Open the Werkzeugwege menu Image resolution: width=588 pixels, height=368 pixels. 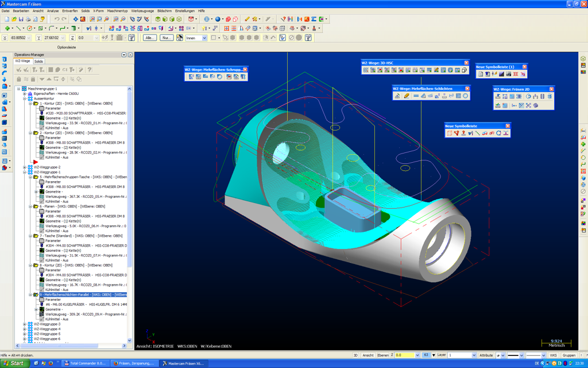(x=142, y=10)
